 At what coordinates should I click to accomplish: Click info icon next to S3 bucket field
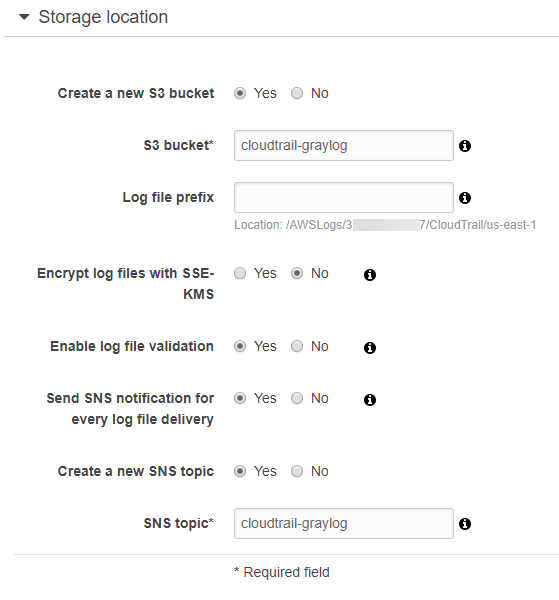click(465, 146)
